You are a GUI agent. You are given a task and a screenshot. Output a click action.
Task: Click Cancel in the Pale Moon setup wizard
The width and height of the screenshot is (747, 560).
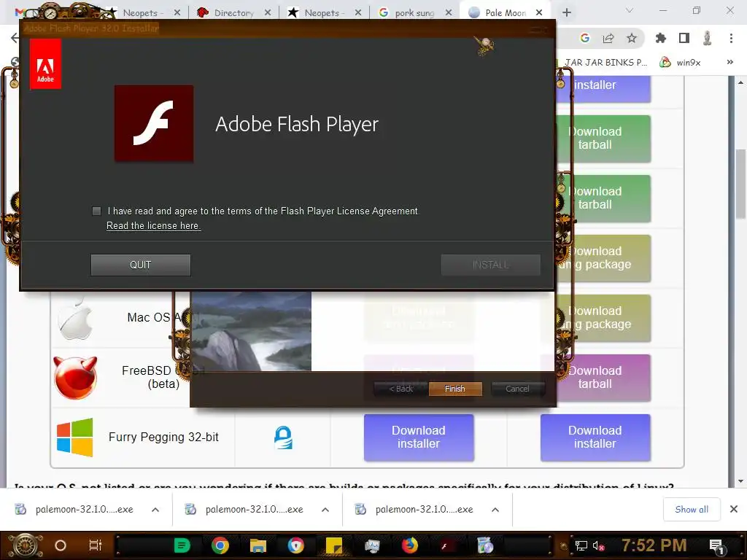(517, 389)
